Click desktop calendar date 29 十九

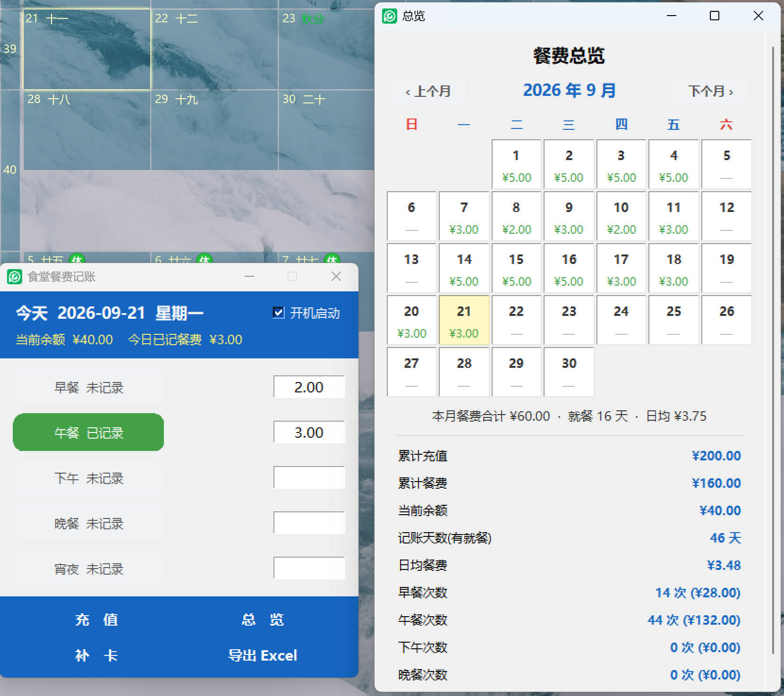214,130
